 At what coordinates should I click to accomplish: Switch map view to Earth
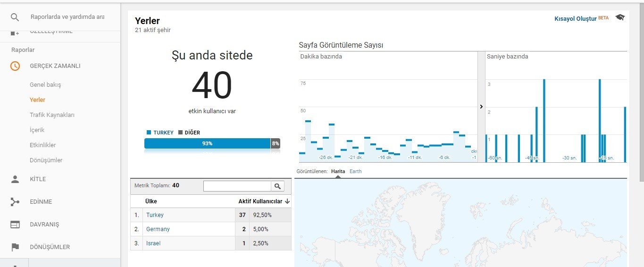click(355, 171)
